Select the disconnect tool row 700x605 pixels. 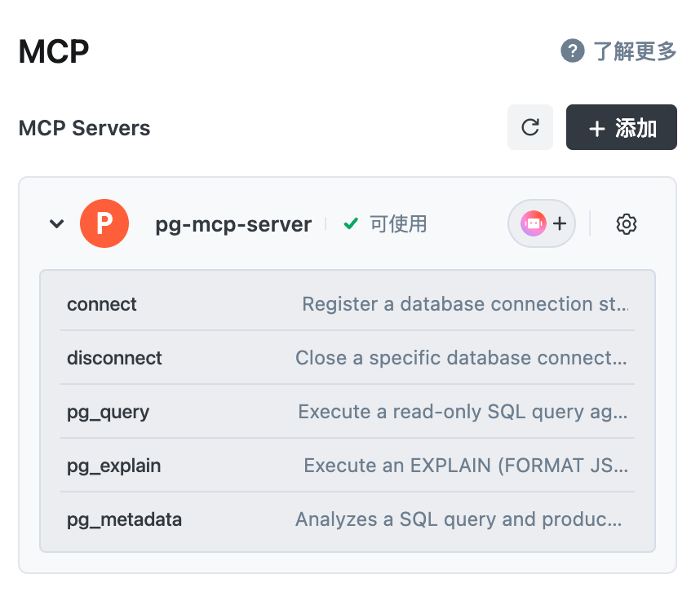click(114, 358)
